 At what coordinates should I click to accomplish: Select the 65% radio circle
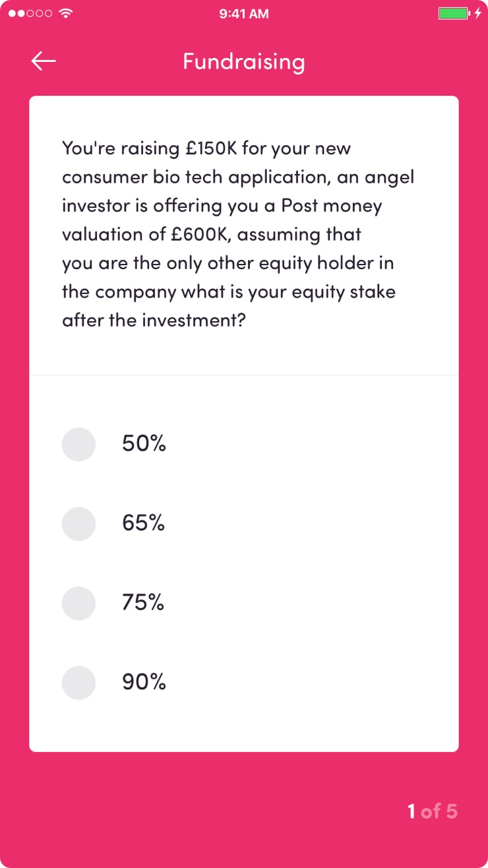pos(78,524)
